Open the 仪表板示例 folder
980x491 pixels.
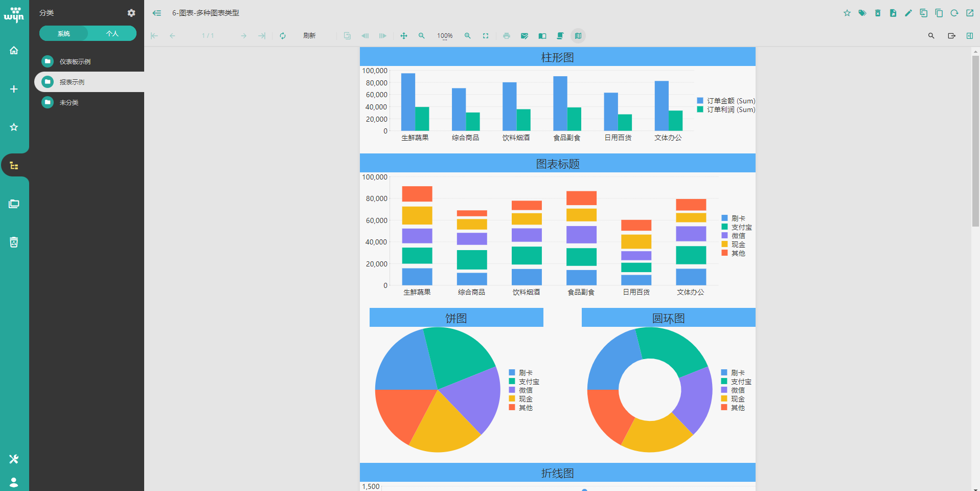coord(89,61)
